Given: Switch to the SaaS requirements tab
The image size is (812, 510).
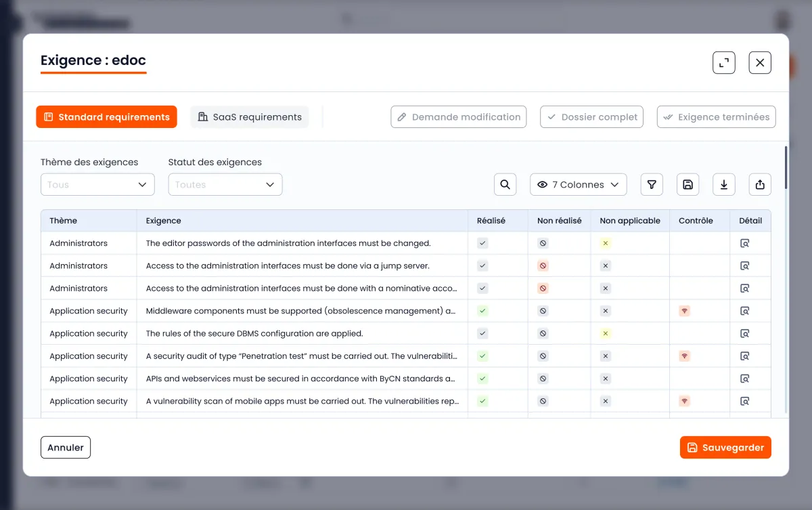Looking at the screenshot, I should [249, 117].
